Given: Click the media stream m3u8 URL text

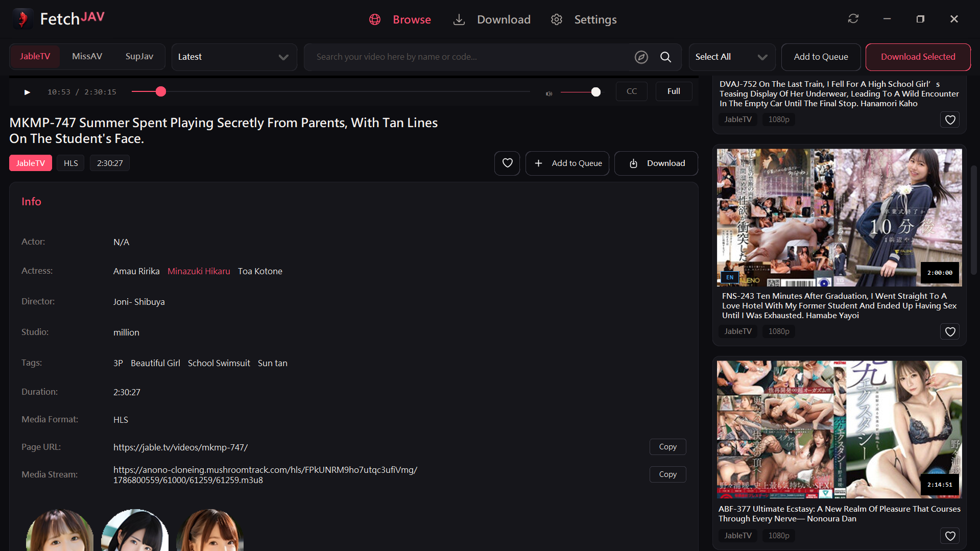Looking at the screenshot, I should [265, 475].
